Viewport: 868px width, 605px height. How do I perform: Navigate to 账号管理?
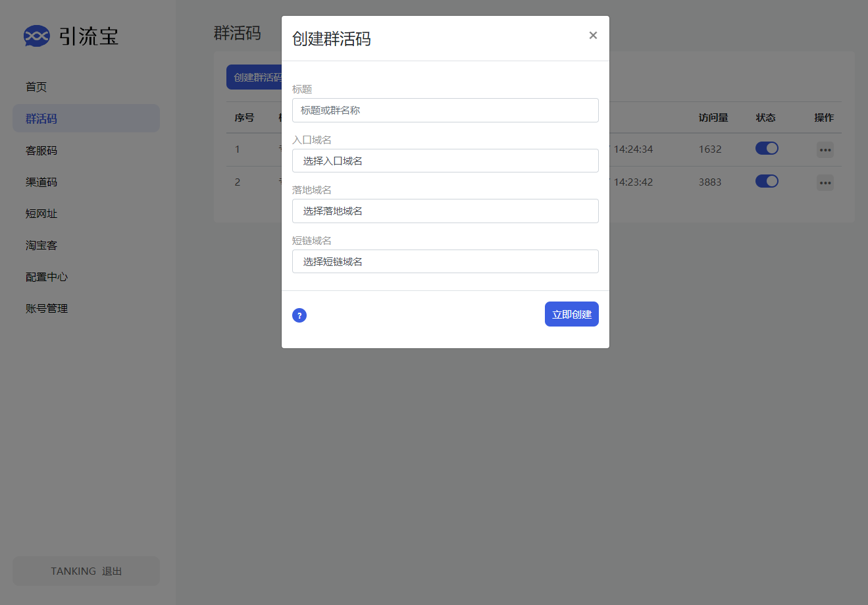46,307
